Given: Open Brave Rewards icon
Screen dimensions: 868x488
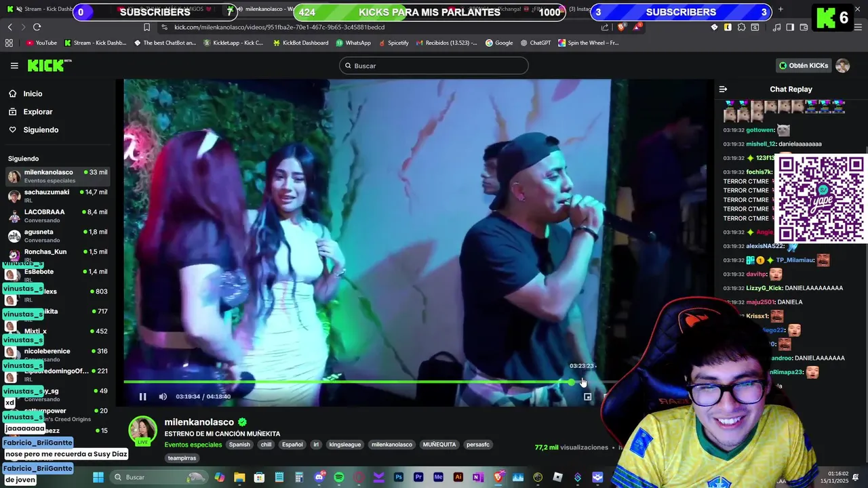Looking at the screenshot, I should 637,27.
